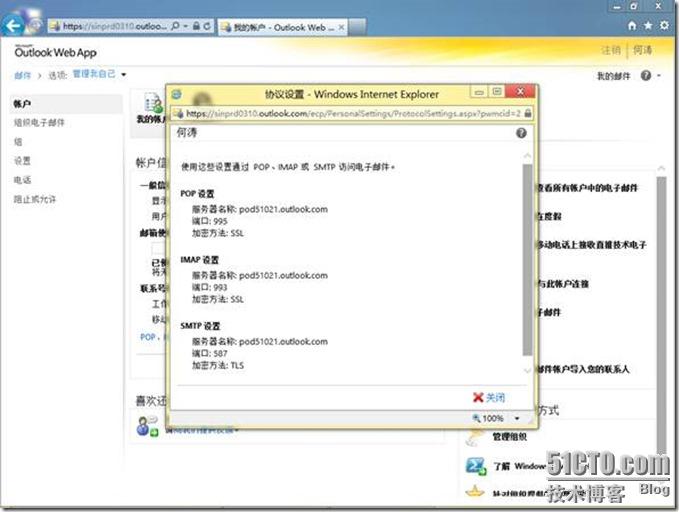Click the 关闭 button in the dialog
The width and height of the screenshot is (679, 512).
489,397
